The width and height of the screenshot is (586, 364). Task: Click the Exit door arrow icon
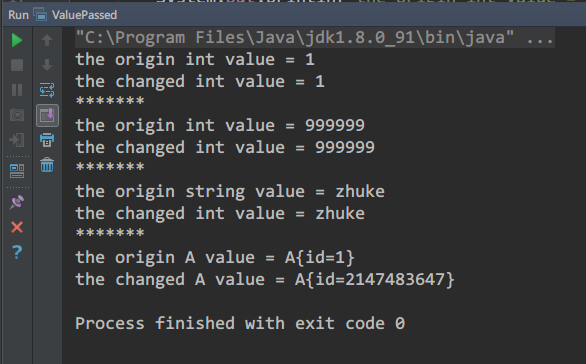(17, 140)
